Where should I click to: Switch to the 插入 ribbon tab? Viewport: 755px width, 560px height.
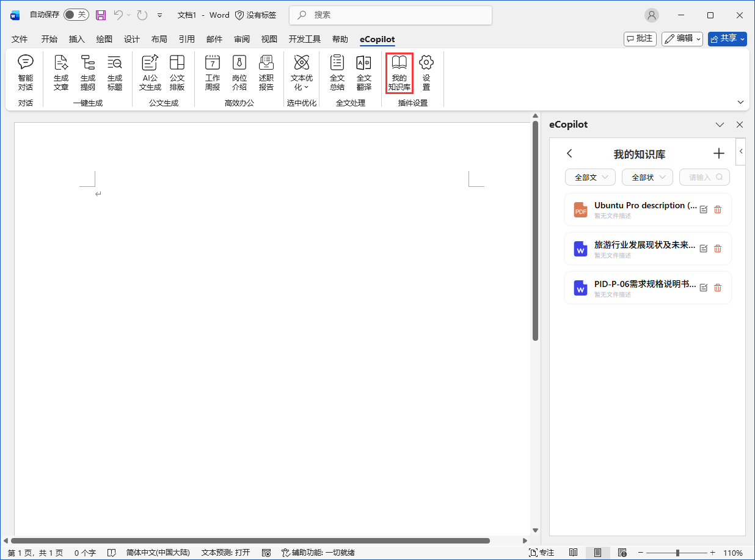[x=77, y=39]
